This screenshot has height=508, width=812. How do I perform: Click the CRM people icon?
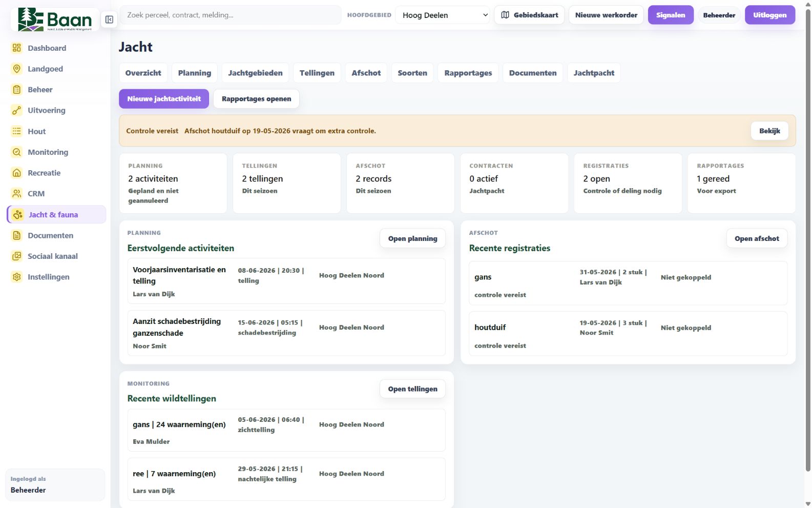pos(17,193)
